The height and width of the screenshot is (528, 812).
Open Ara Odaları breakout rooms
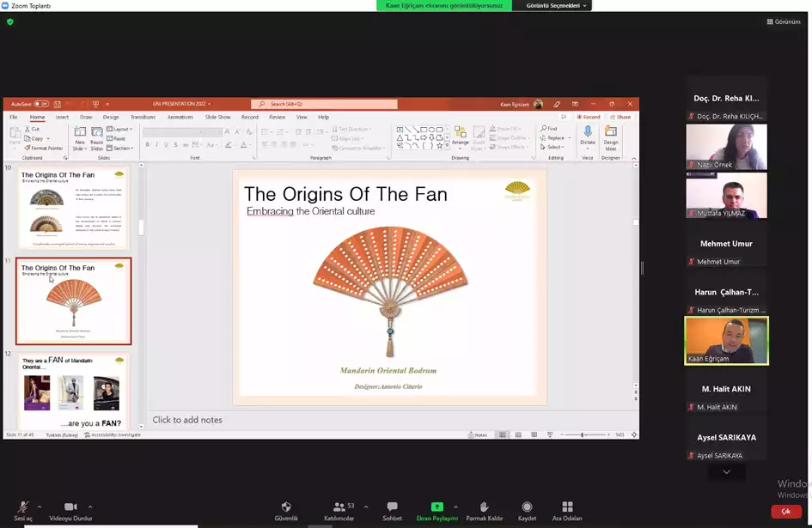[x=567, y=511]
